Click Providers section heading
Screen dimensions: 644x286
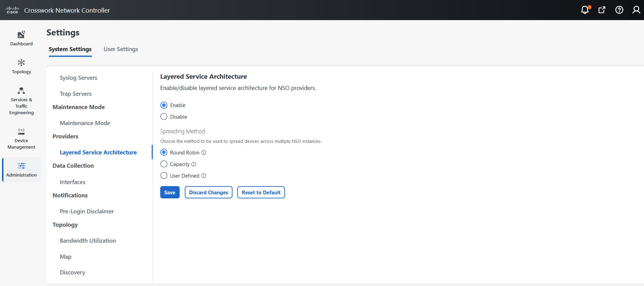[x=65, y=136]
